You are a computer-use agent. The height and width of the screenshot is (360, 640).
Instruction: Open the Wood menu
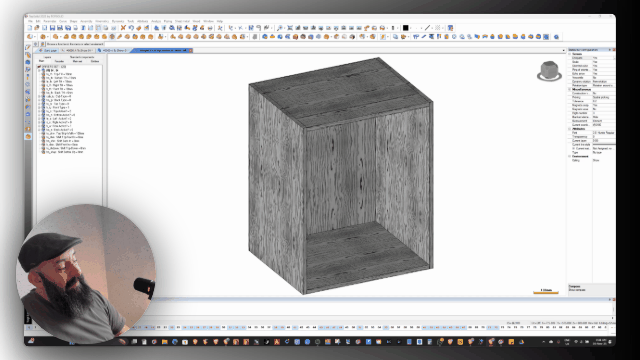pyautogui.click(x=196, y=21)
